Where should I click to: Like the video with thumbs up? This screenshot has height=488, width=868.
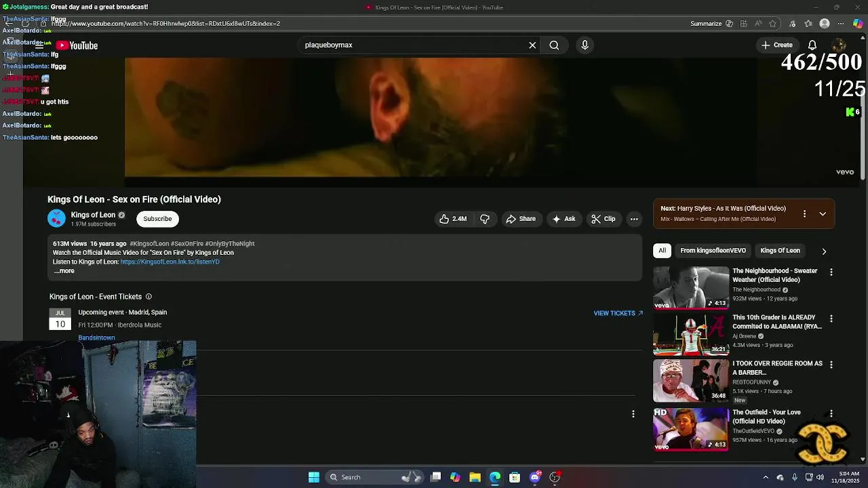point(453,219)
